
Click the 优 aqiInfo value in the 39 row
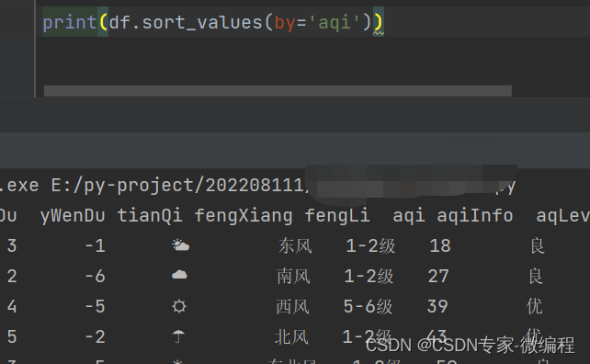534,306
